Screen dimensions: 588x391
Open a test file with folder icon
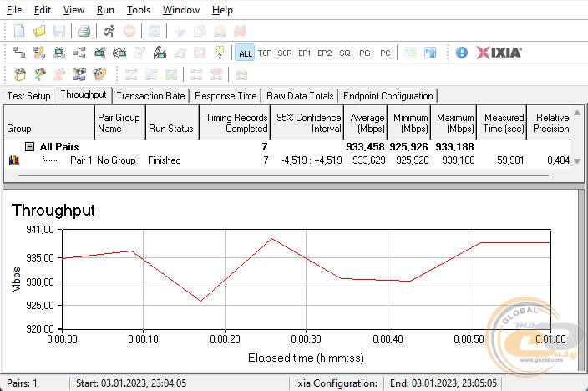[39, 31]
